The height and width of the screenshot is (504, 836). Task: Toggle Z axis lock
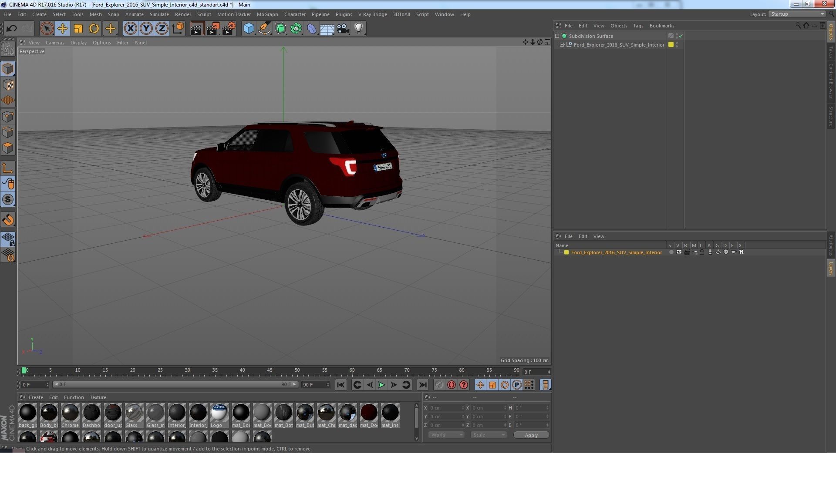[162, 29]
